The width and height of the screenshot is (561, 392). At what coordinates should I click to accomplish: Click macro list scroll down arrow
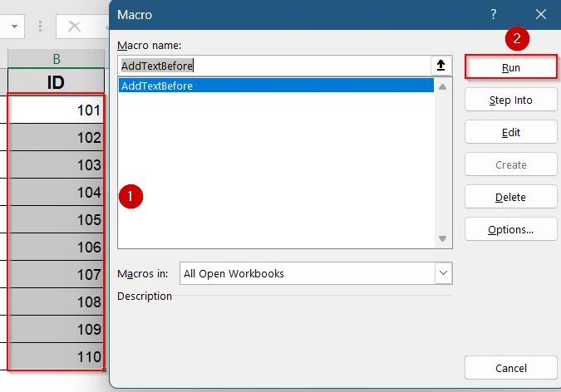(x=443, y=238)
